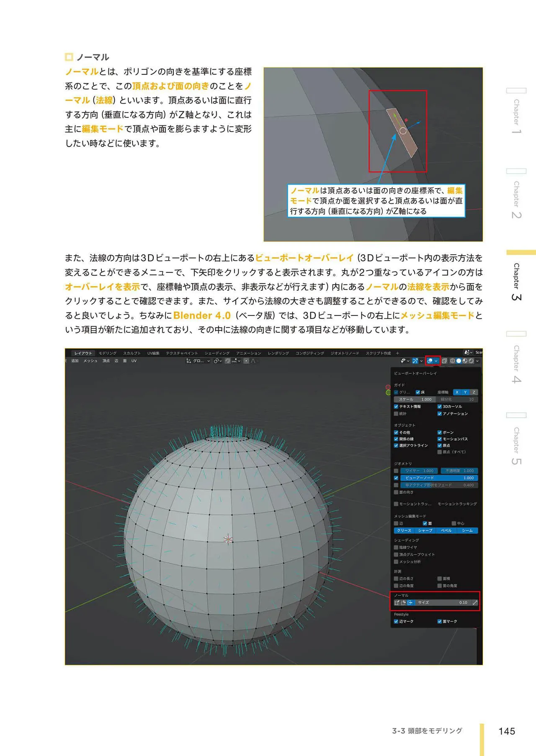Switch to wireframe viewport shading
This screenshot has width=536, height=756.
453,361
